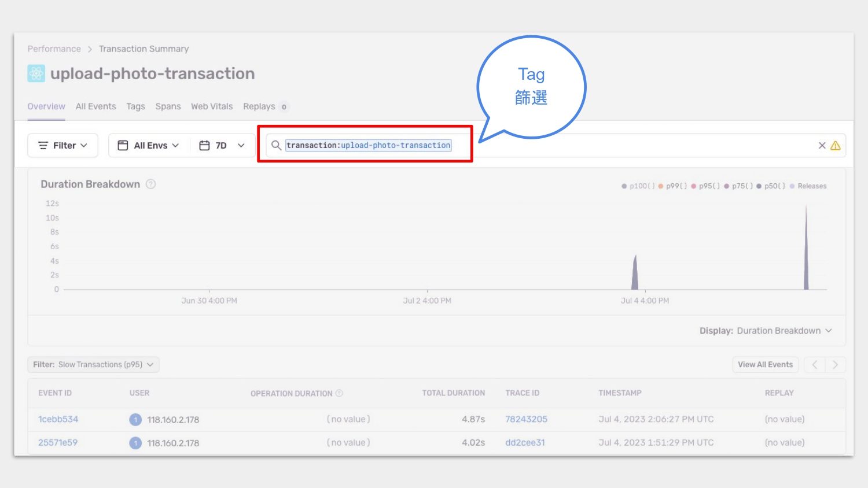Open the 7D date range dropdown
This screenshot has height=488, width=868.
tap(222, 146)
